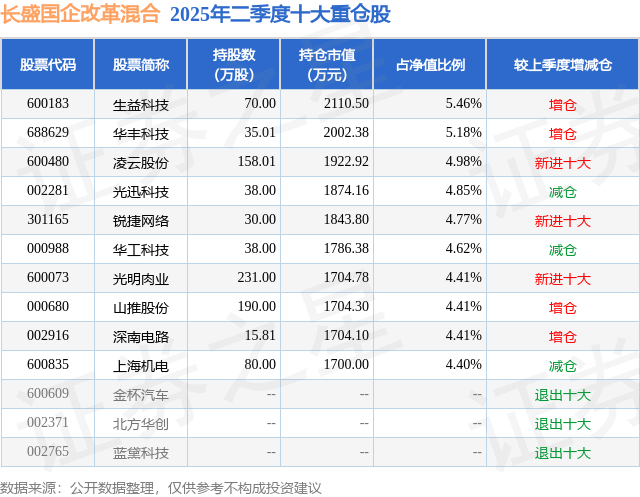Image resolution: width=640 pixels, height=497 pixels.
Task: Click stock code 301165
Action: point(48,220)
